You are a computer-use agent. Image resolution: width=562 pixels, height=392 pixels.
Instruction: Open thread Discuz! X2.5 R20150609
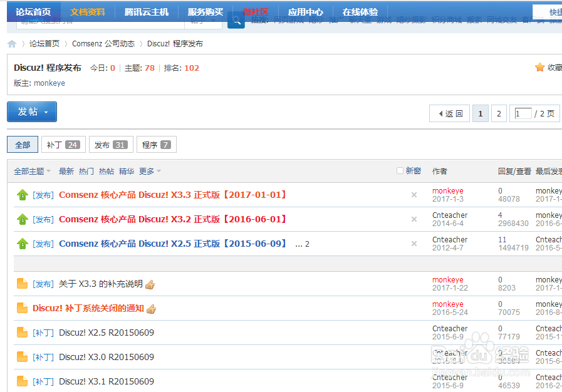(107, 333)
